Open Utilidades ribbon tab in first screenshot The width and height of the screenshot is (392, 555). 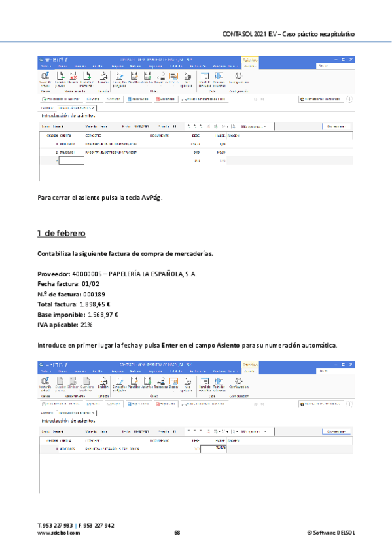(176, 66)
